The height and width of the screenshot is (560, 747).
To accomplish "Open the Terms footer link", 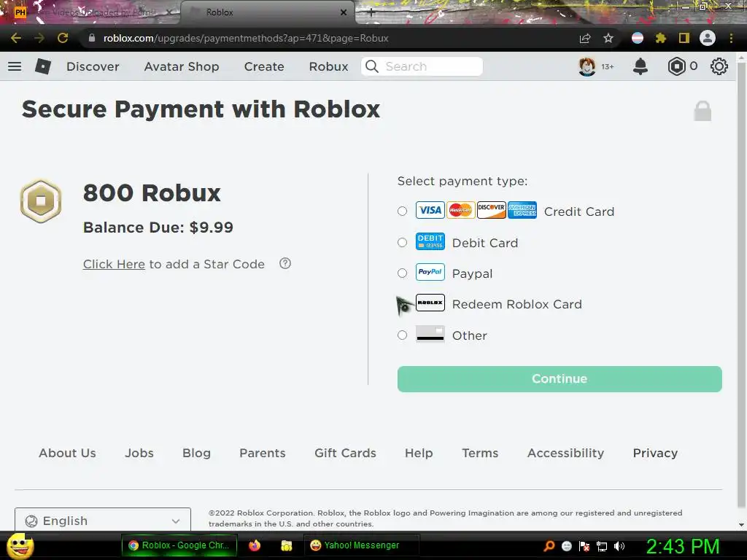I will 480,453.
